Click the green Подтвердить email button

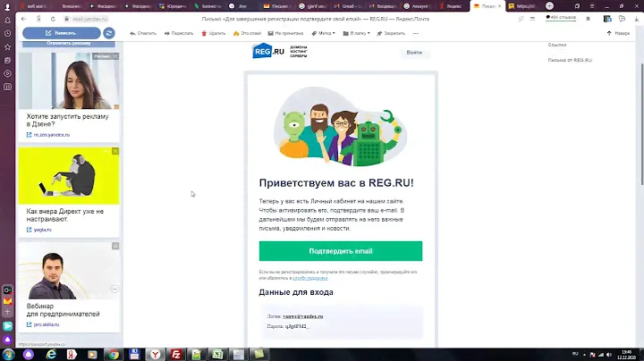(340, 251)
